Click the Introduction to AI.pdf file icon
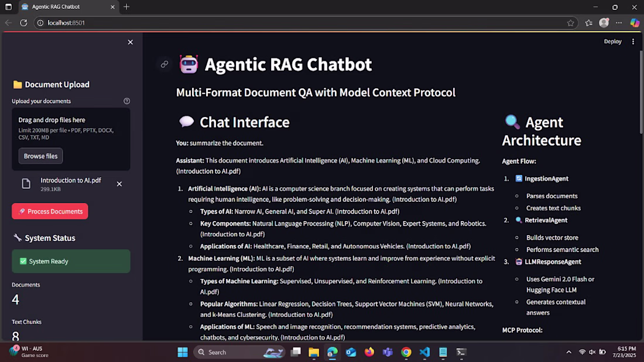Image resolution: width=644 pixels, height=362 pixels. 26,184
